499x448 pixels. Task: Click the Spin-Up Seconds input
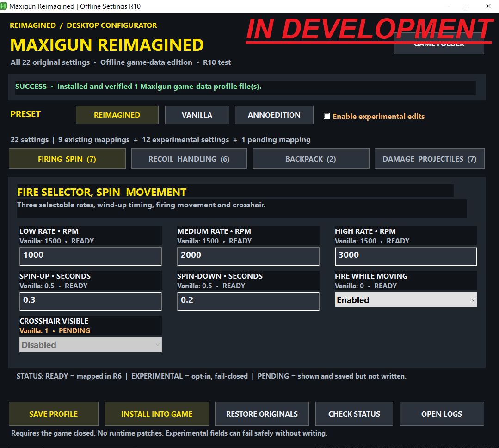[x=91, y=301]
